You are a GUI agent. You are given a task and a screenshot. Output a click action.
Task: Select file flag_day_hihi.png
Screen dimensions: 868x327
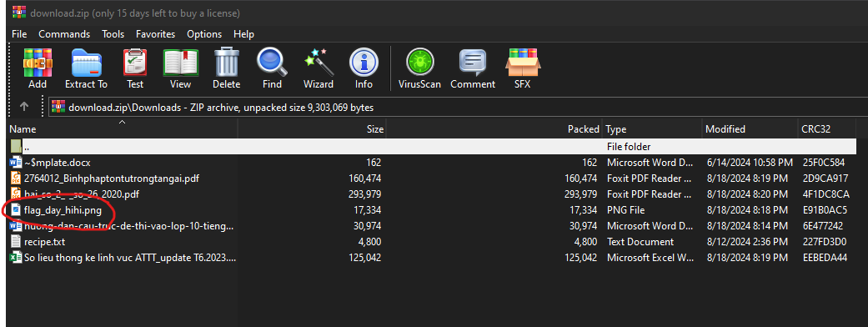point(63,210)
